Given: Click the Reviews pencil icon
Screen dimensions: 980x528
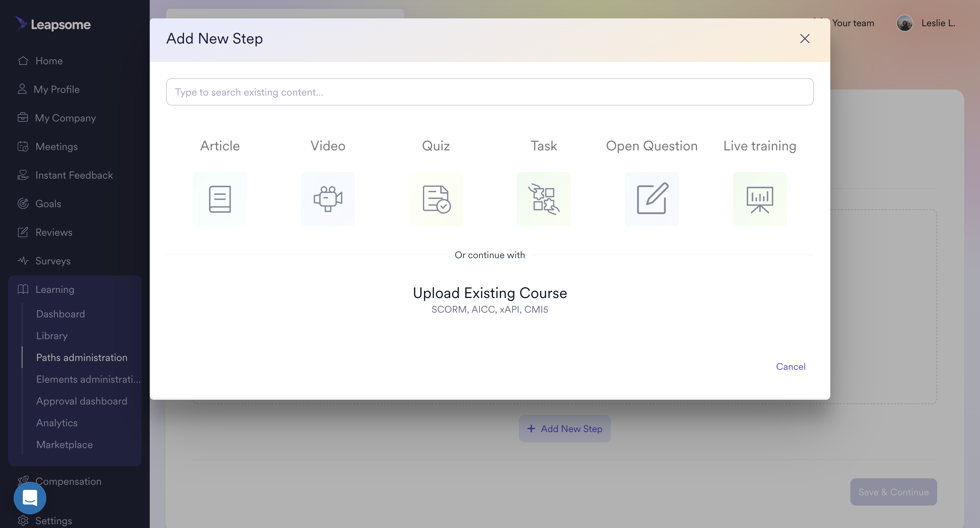Looking at the screenshot, I should point(23,232).
